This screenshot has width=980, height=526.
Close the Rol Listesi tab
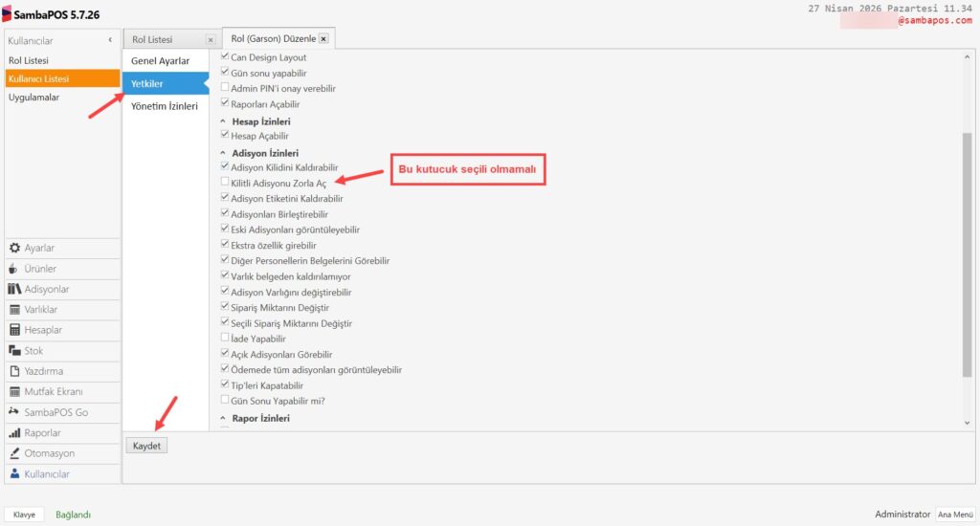[211, 40]
